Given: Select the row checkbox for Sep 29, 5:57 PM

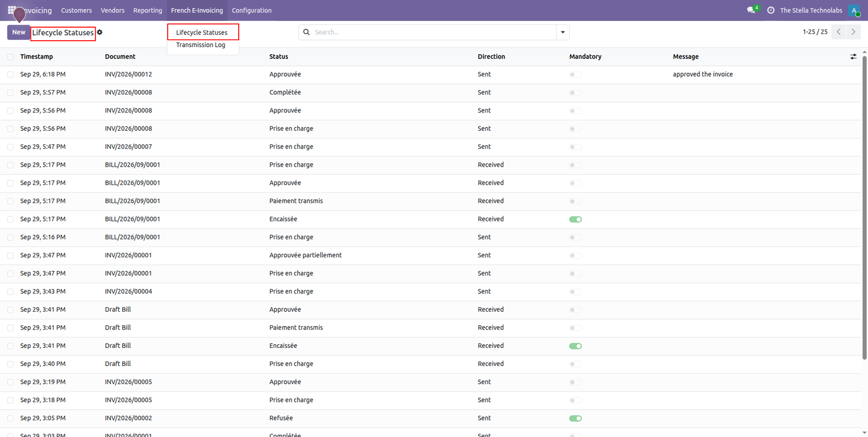Looking at the screenshot, I should (x=10, y=93).
